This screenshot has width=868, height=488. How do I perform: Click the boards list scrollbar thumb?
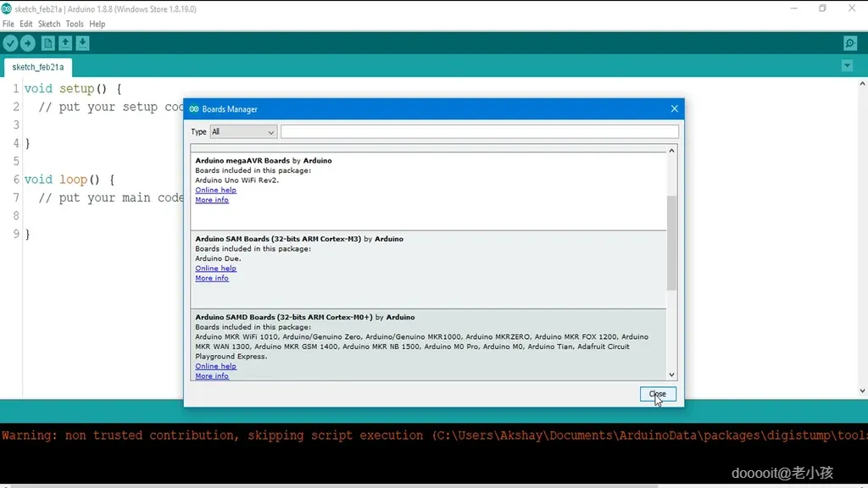[x=671, y=242]
